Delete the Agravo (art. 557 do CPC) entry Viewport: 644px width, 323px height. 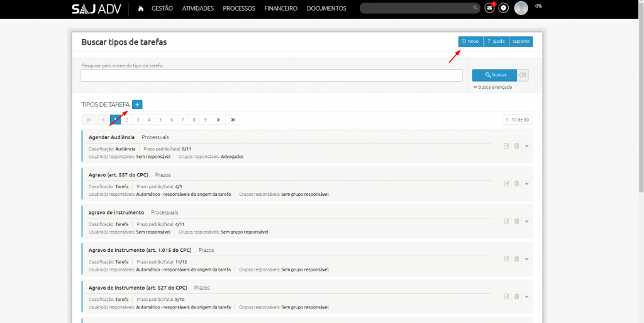[516, 184]
